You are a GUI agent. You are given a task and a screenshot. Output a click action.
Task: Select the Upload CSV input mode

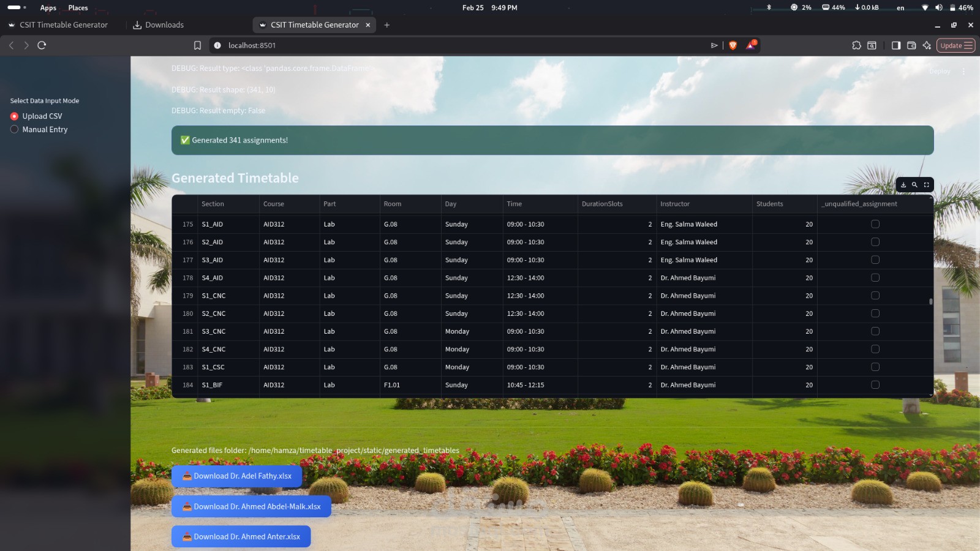(14, 116)
